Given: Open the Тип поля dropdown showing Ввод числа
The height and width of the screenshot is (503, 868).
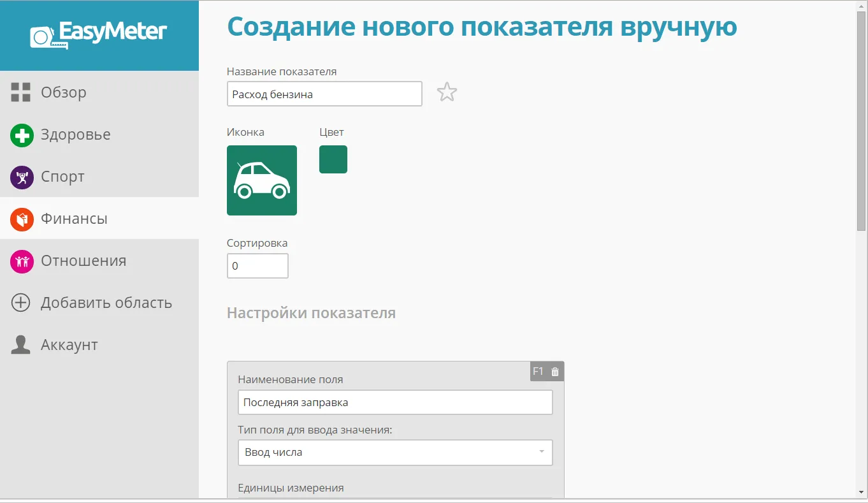Looking at the screenshot, I should coord(394,452).
